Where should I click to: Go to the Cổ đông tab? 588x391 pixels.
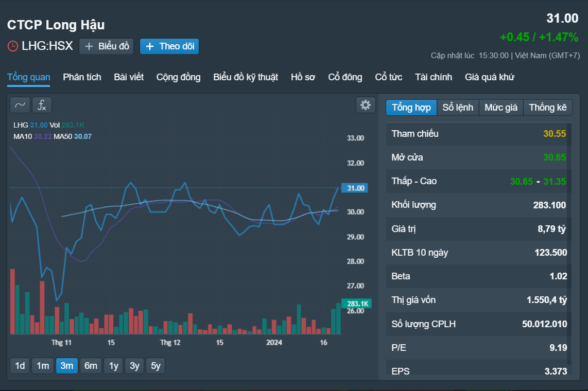coord(345,77)
